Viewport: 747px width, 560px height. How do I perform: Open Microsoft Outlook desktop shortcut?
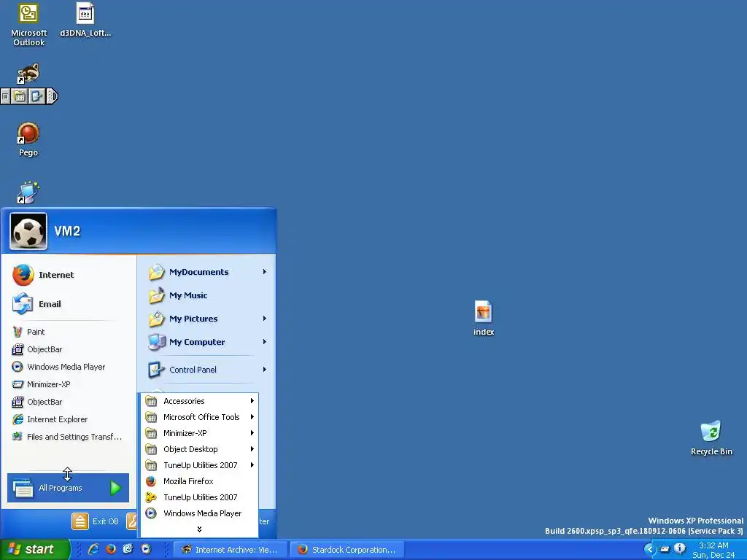pyautogui.click(x=28, y=25)
